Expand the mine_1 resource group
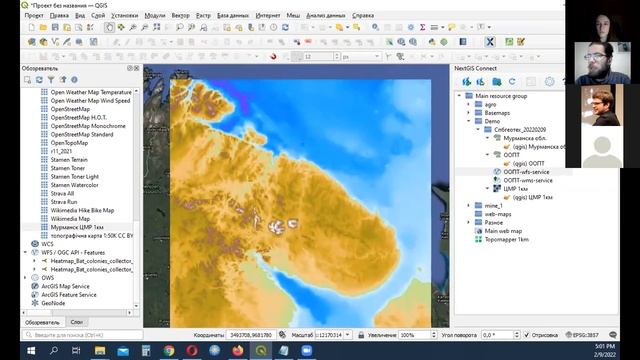The height and width of the screenshot is (360, 640). (x=469, y=206)
